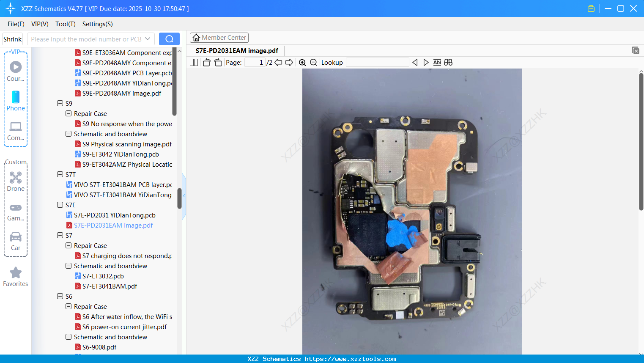Open the Drone category
Screen dimensions: 644x363
16,181
